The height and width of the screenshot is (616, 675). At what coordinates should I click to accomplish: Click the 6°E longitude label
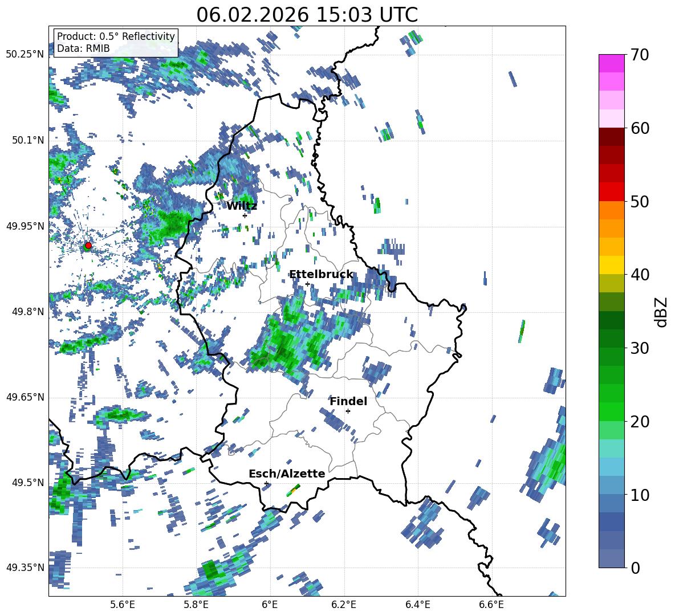pos(270,605)
